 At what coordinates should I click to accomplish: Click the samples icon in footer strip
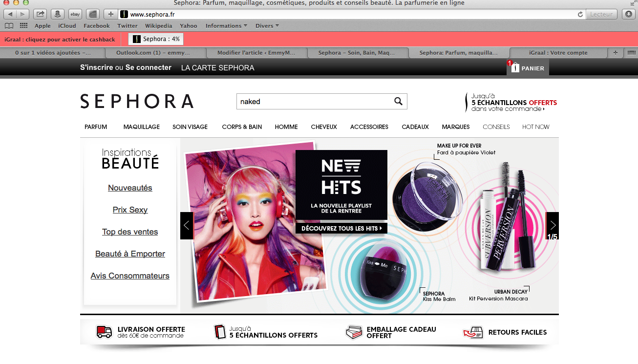pos(220,332)
